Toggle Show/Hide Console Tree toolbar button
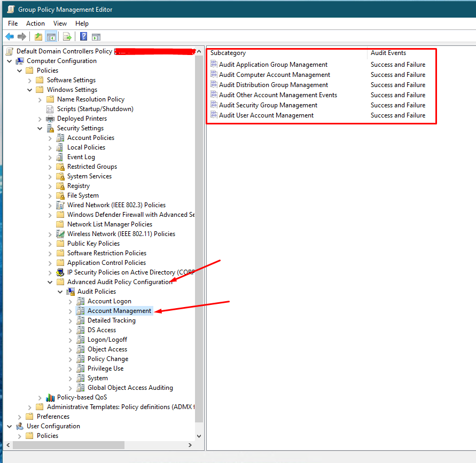This screenshot has width=476, height=463. coord(51,37)
